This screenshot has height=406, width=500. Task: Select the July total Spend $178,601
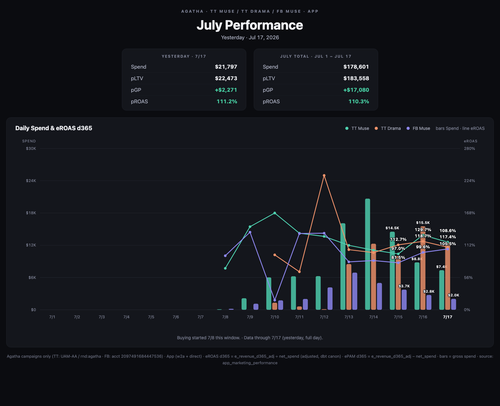point(356,67)
